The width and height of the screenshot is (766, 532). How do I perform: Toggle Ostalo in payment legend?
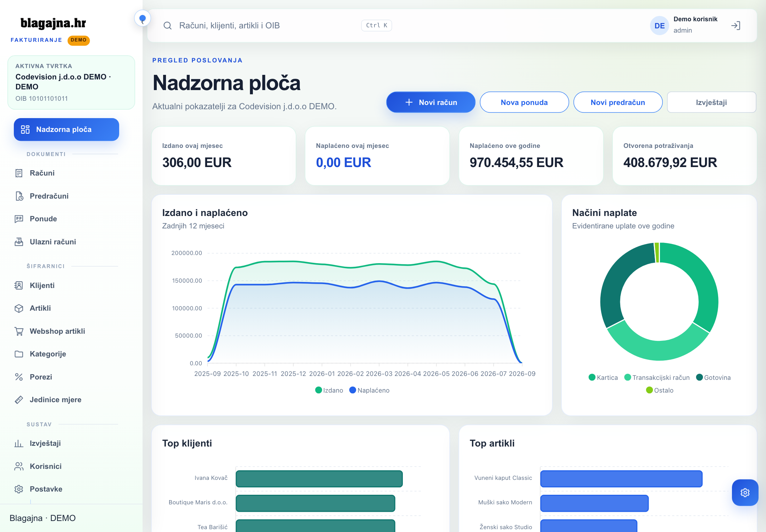(x=660, y=390)
